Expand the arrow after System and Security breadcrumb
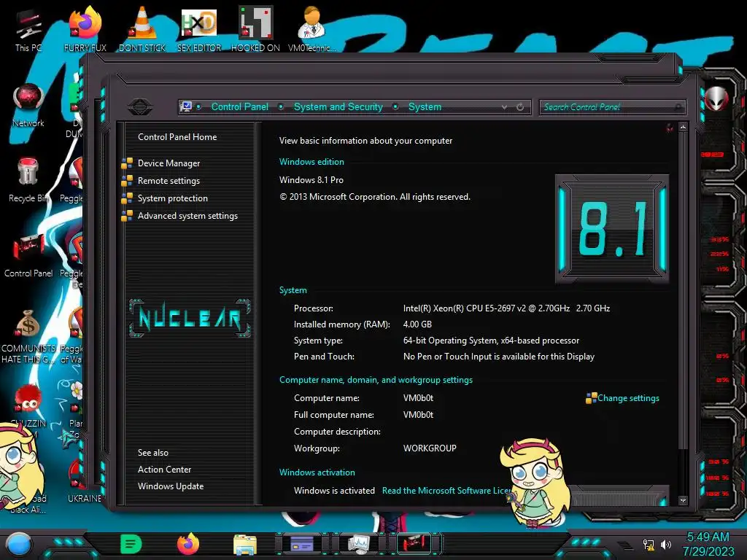747x560 pixels. pyautogui.click(x=395, y=106)
